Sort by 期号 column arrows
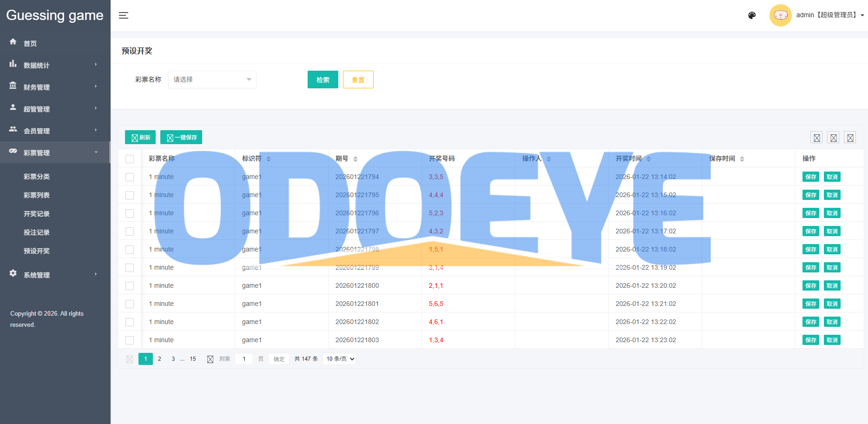The image size is (868, 424). tap(355, 159)
